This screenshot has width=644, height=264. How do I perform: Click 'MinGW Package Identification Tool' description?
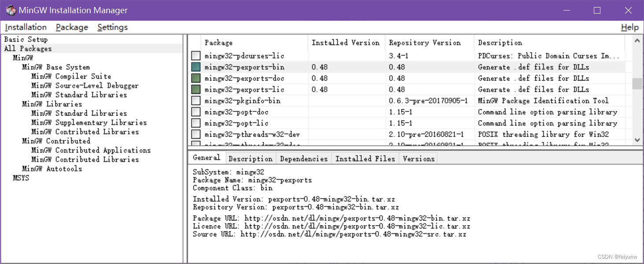pyautogui.click(x=544, y=101)
